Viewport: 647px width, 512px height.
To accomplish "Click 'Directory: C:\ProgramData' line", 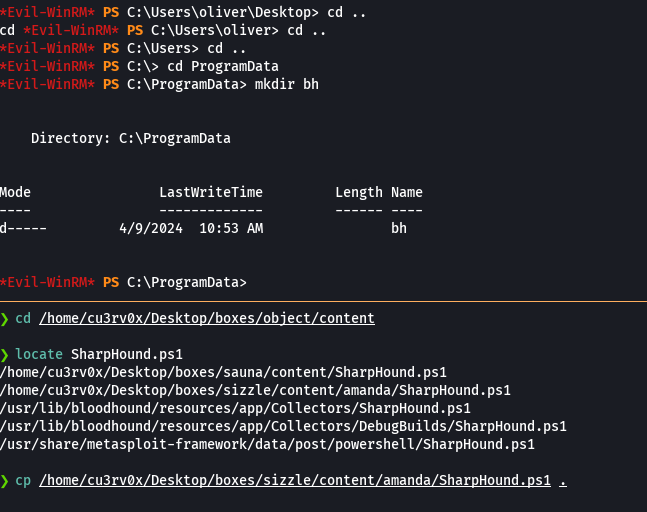I will coord(131,138).
